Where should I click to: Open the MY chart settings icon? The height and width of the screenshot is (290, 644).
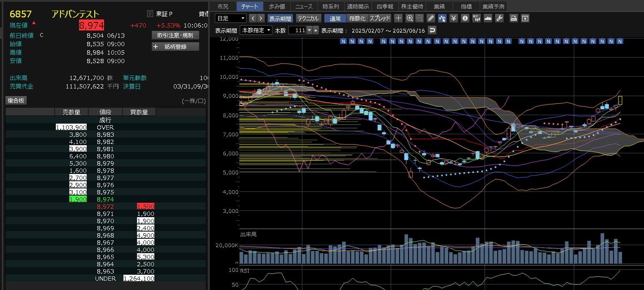click(477, 18)
